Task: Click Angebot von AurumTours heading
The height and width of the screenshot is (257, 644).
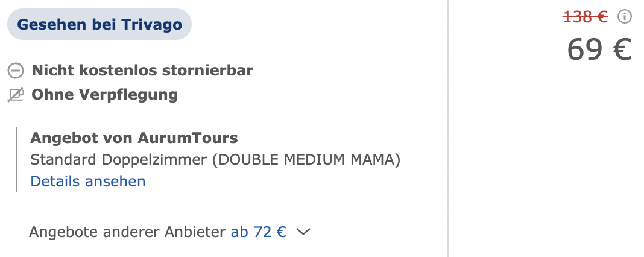Action: (134, 138)
